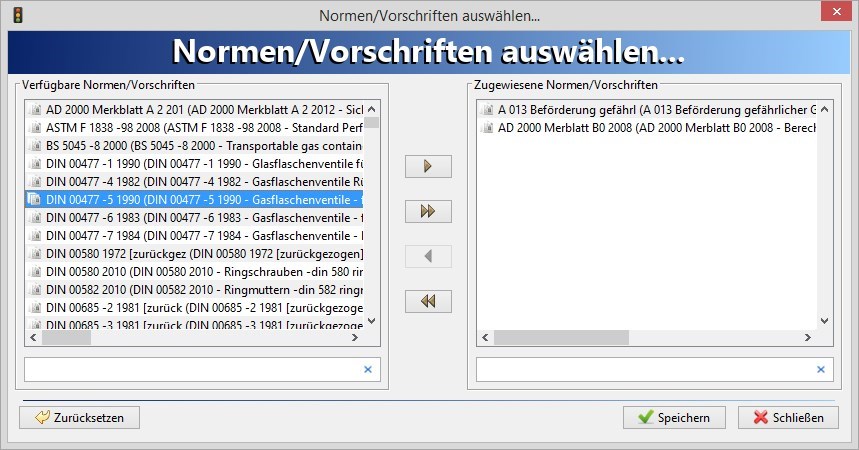Click the icon of DIN 00477 -6 1983 row
This screenshot has height=450, width=859.
tap(35, 218)
